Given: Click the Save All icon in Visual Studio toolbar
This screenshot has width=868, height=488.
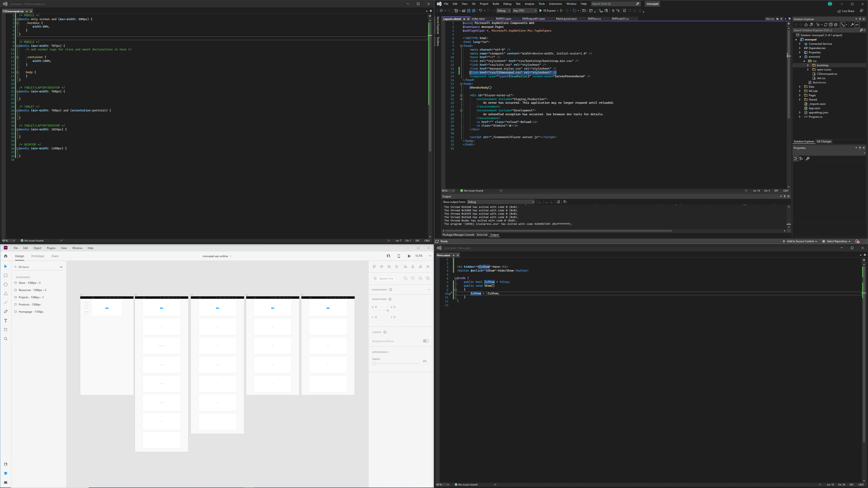Looking at the screenshot, I should coord(474,11).
